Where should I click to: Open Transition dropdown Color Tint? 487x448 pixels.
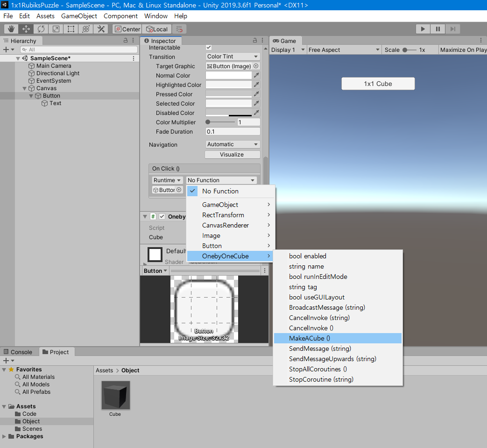point(233,57)
